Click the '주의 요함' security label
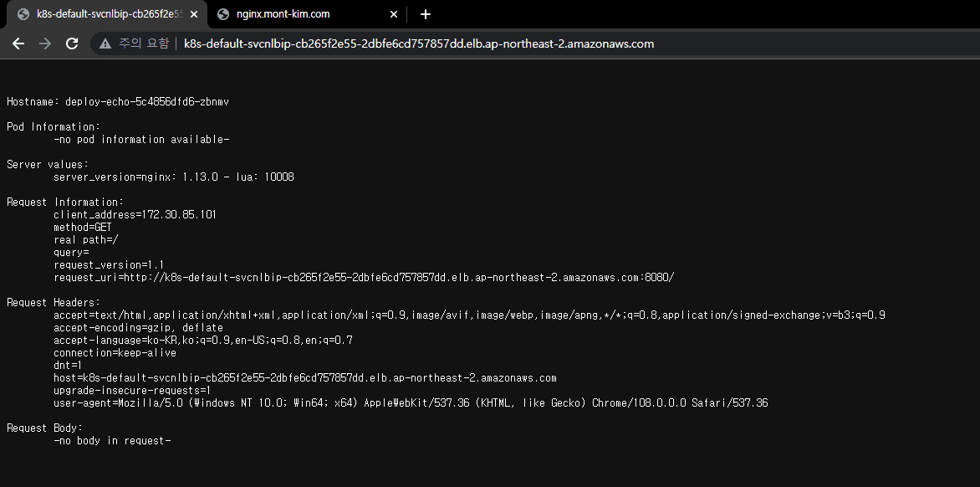The width and height of the screenshot is (980, 487). (144, 44)
